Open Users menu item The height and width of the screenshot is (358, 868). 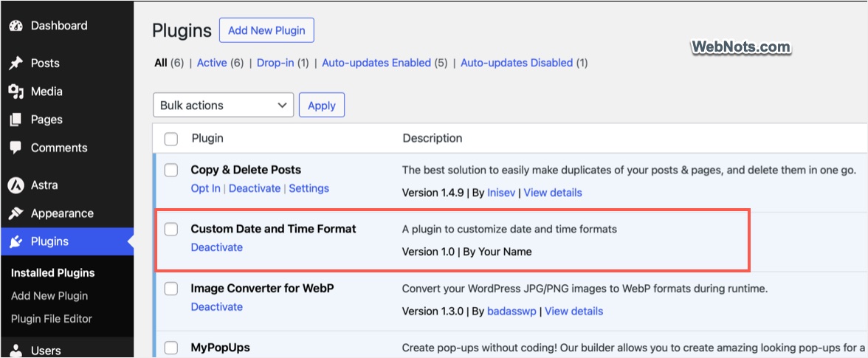coord(66,351)
